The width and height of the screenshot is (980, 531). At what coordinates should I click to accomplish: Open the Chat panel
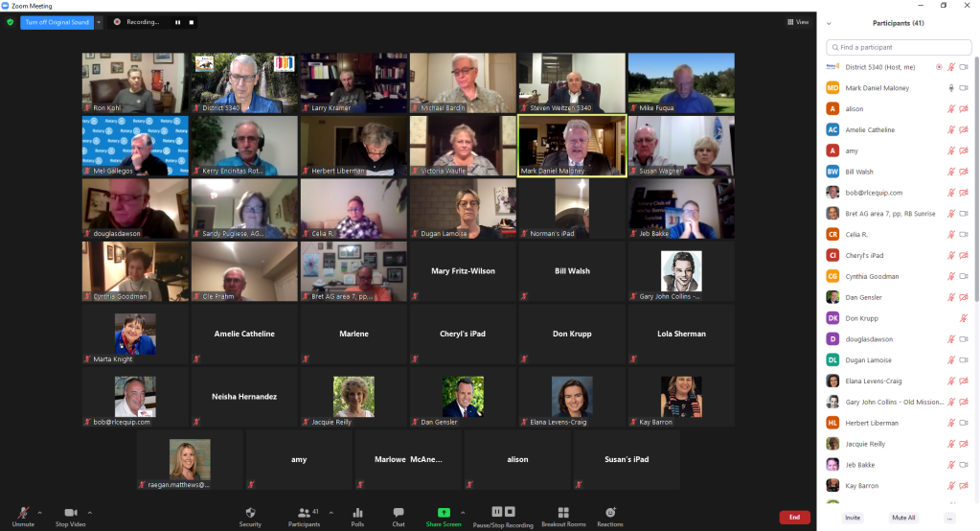click(x=399, y=513)
